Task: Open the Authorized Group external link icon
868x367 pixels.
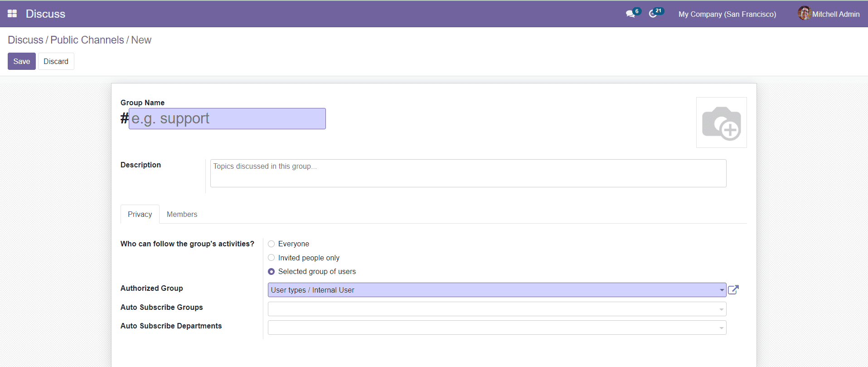Action: pyautogui.click(x=733, y=290)
